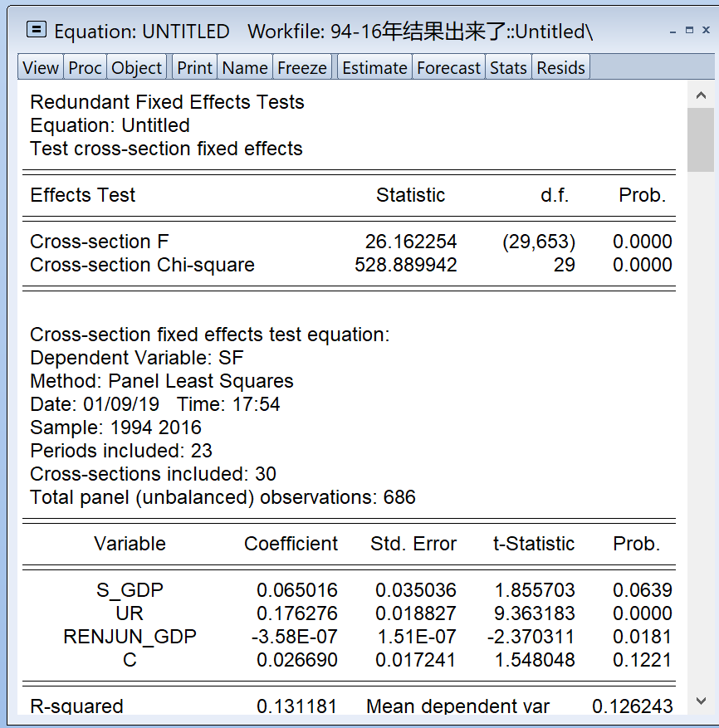Switch to the Stats view
The height and width of the screenshot is (728, 719).
tap(508, 68)
